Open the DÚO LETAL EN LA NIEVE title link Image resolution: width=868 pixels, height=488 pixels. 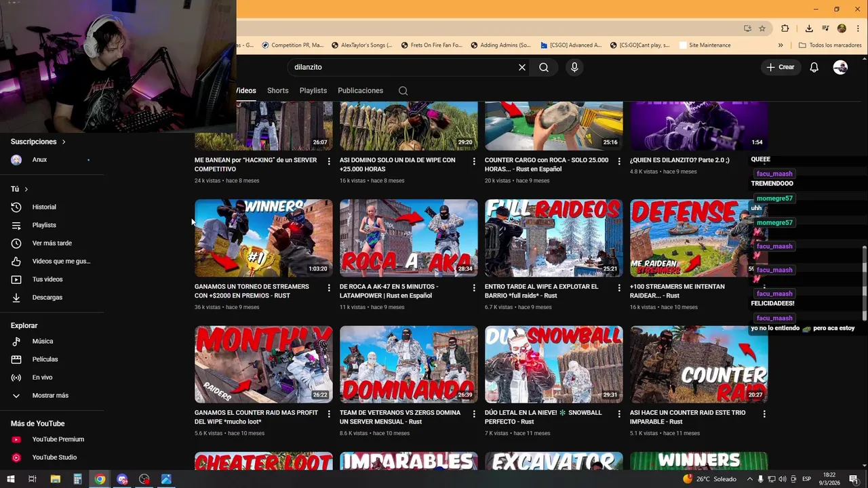(543, 417)
